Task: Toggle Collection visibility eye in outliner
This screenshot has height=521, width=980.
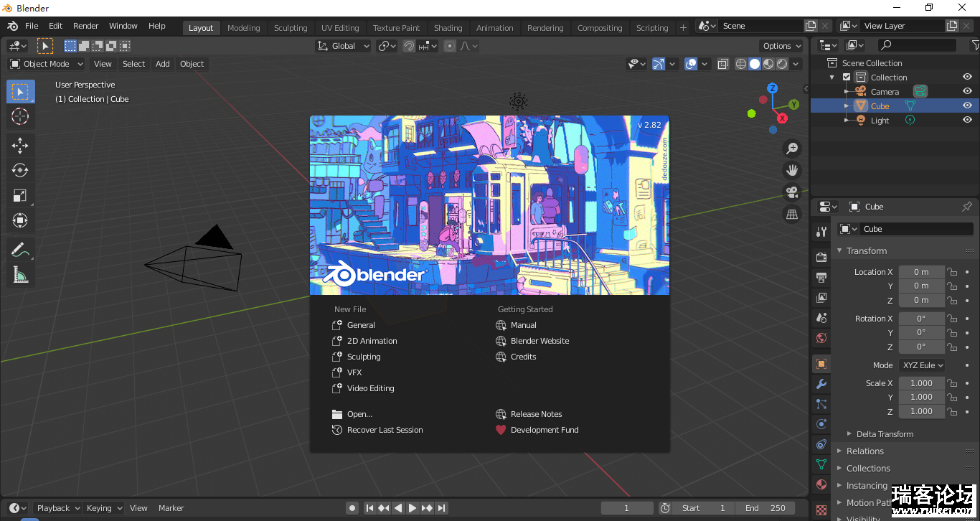Action: pyautogui.click(x=967, y=77)
